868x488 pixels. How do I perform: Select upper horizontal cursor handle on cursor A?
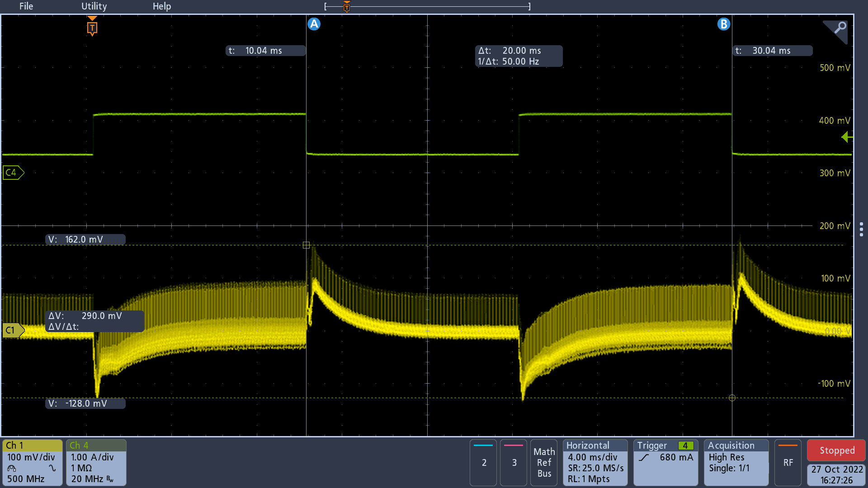[306, 245]
